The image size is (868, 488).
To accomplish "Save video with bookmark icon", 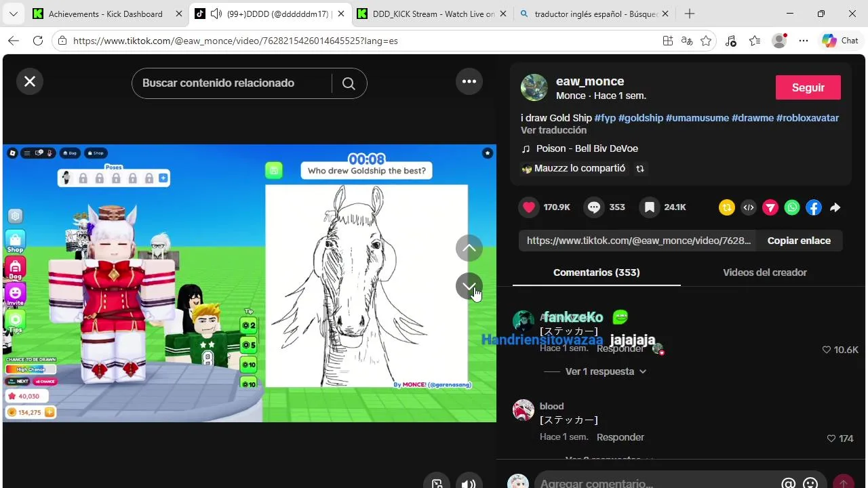I will pyautogui.click(x=650, y=207).
